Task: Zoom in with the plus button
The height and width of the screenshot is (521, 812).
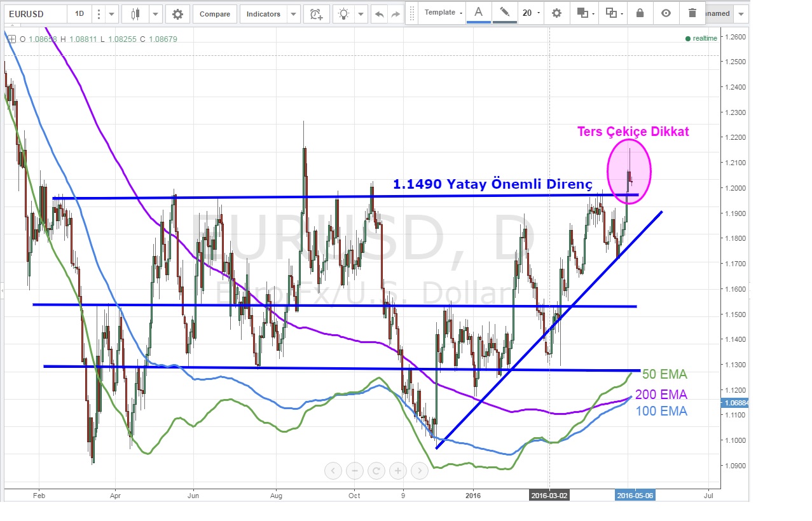Action: (398, 471)
